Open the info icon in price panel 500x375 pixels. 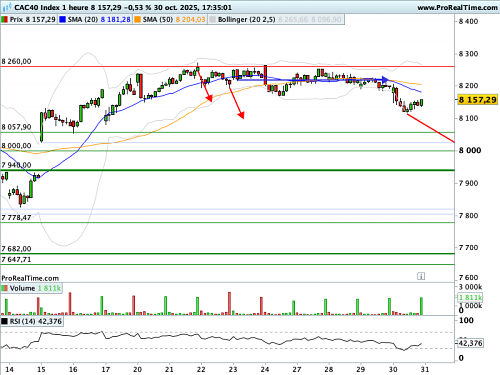point(421,276)
